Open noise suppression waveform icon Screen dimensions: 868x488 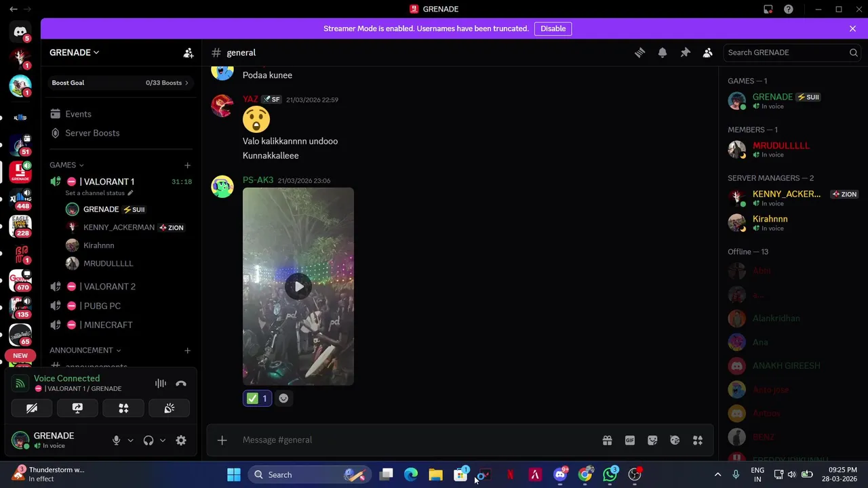(x=161, y=383)
